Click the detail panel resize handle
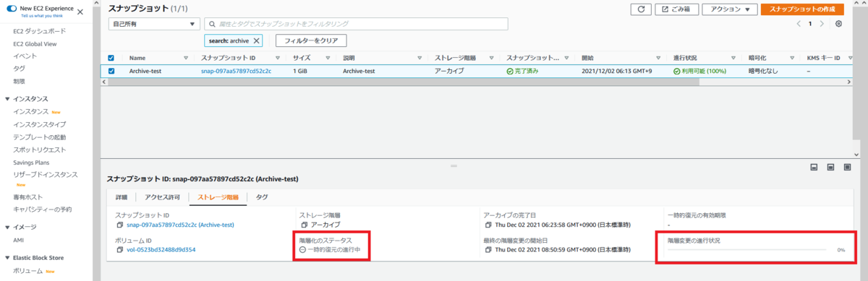 click(454, 165)
